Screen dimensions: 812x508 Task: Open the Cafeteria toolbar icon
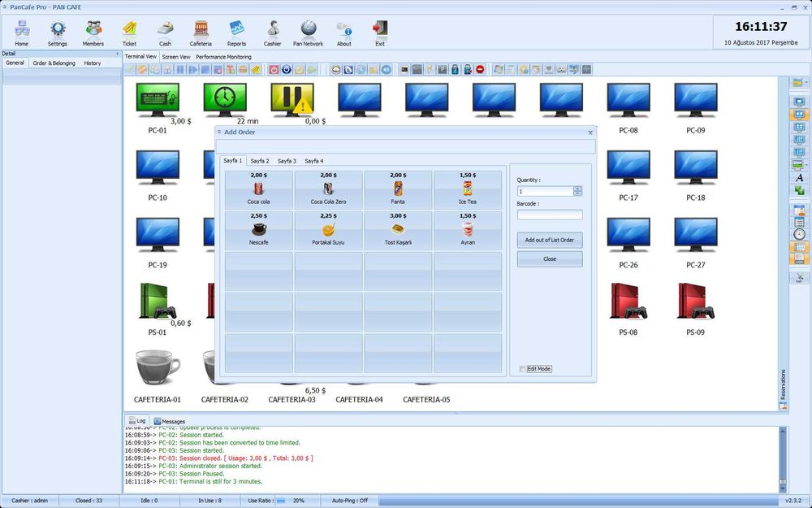pos(201,33)
